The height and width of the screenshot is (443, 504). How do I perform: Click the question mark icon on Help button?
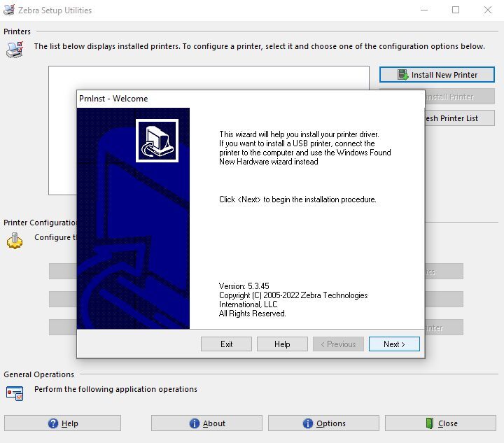coord(53,423)
